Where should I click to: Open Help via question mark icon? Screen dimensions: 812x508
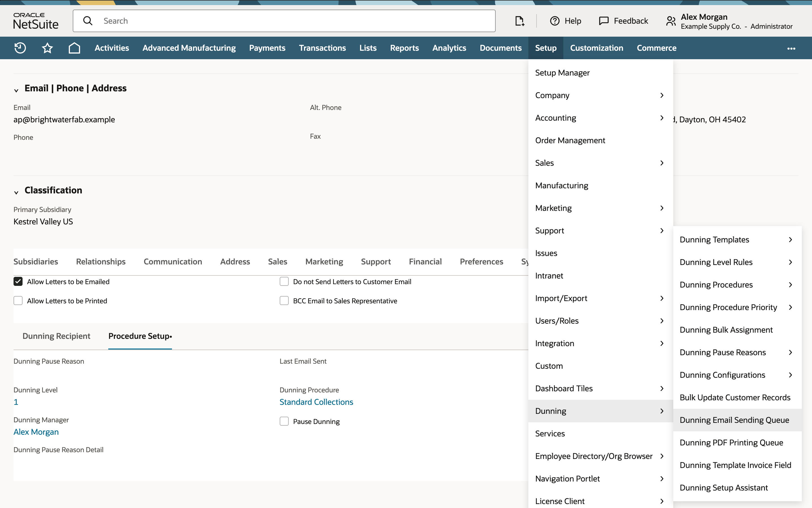pos(555,21)
